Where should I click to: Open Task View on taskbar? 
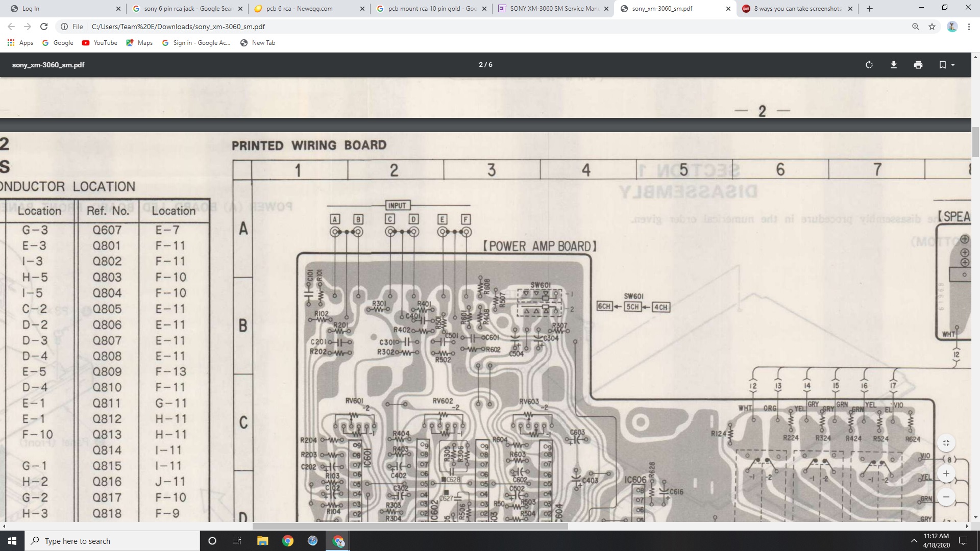(237, 541)
